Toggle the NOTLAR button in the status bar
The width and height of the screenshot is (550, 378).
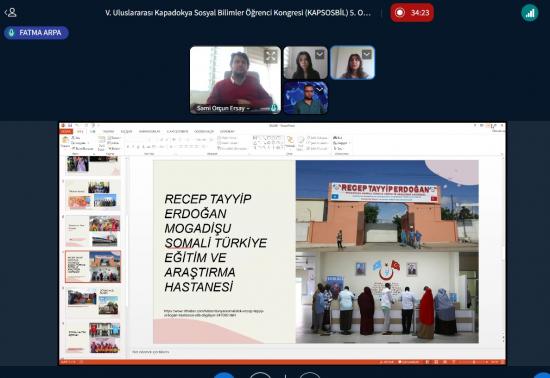(x=386, y=362)
